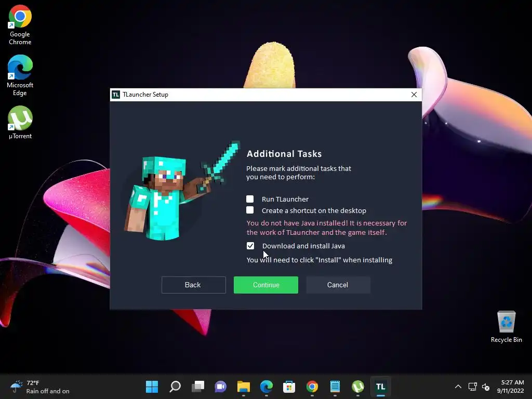Open Microsoft Store from taskbar
The image size is (532, 399).
click(289, 387)
